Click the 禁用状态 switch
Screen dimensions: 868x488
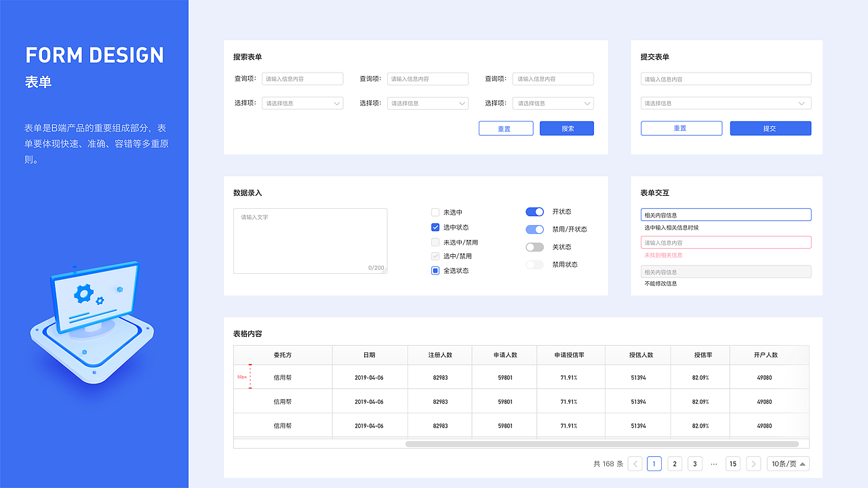(535, 264)
